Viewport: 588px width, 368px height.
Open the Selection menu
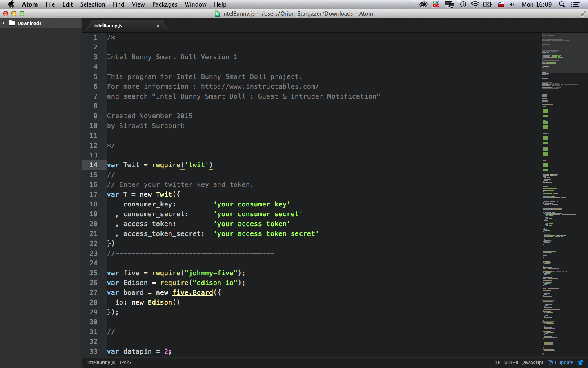[x=93, y=4]
